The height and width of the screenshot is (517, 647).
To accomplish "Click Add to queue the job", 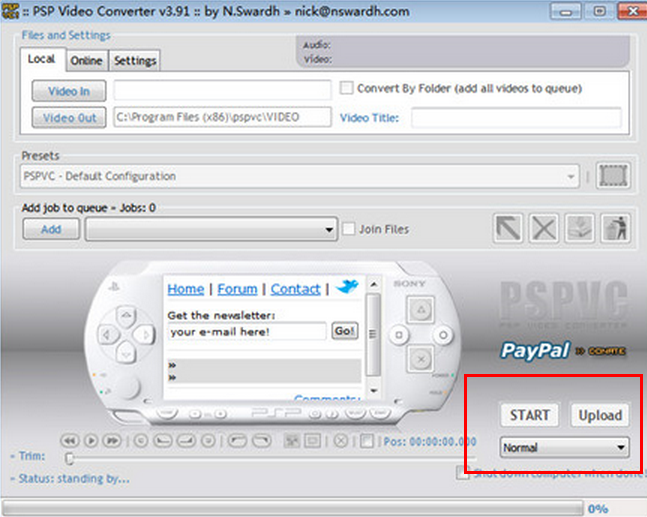I will point(51,229).
